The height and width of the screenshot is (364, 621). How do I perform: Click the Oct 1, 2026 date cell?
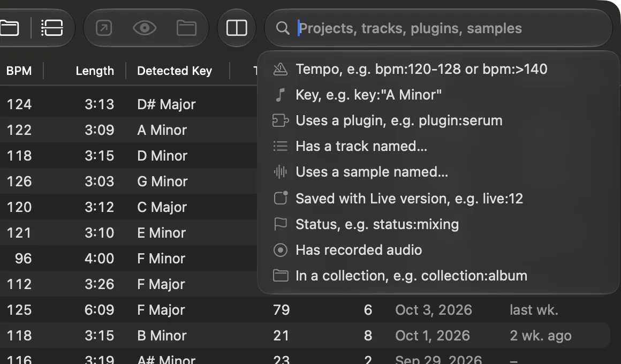point(432,336)
